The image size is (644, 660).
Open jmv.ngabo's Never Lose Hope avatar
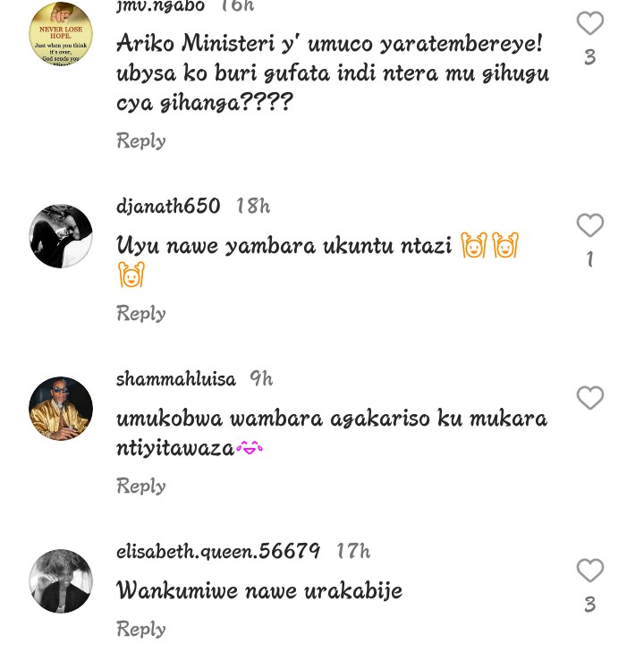click(x=61, y=35)
